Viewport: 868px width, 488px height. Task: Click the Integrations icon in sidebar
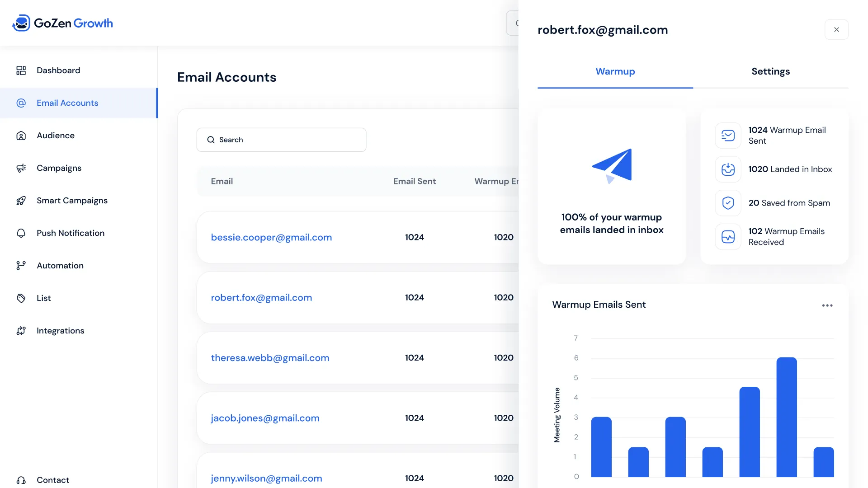(x=21, y=331)
